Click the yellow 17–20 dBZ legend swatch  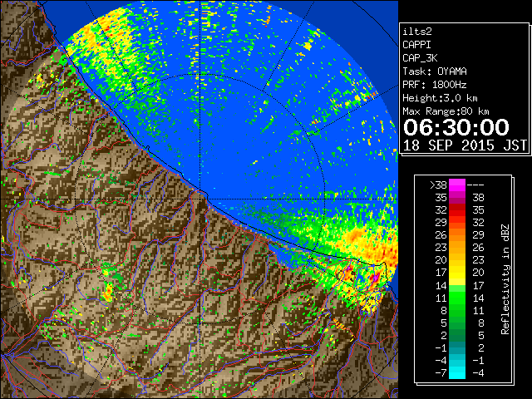pyautogui.click(x=457, y=273)
